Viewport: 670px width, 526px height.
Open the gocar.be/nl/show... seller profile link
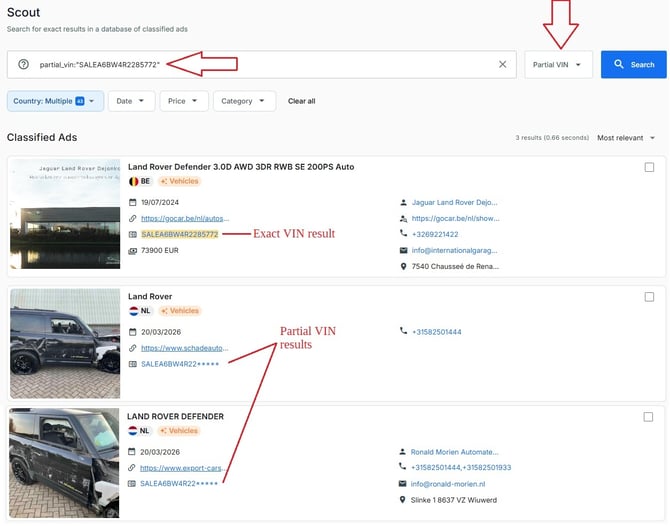[455, 218]
